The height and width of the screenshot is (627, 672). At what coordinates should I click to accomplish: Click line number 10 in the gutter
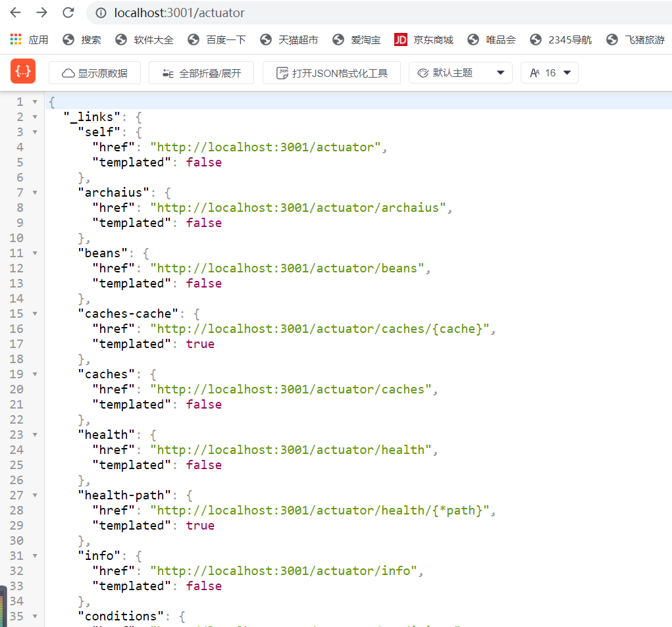[x=16, y=238]
